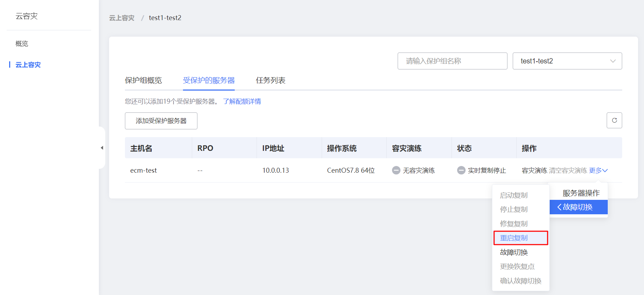The width and height of the screenshot is (644, 295).
Task: Select 启动复制 menu entry
Action: coord(514,195)
